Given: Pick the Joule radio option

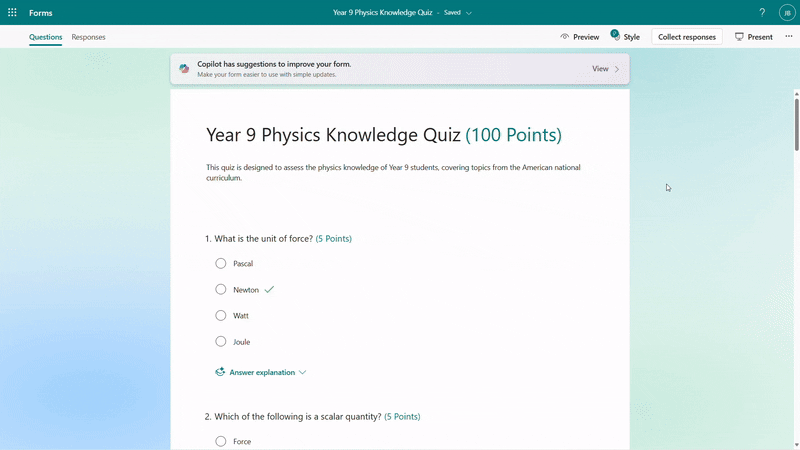Looking at the screenshot, I should click(220, 341).
